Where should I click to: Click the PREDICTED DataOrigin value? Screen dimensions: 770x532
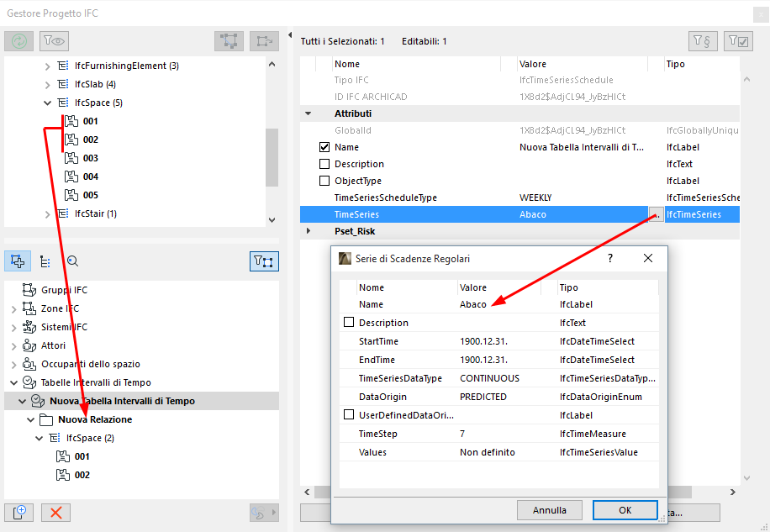coord(483,397)
